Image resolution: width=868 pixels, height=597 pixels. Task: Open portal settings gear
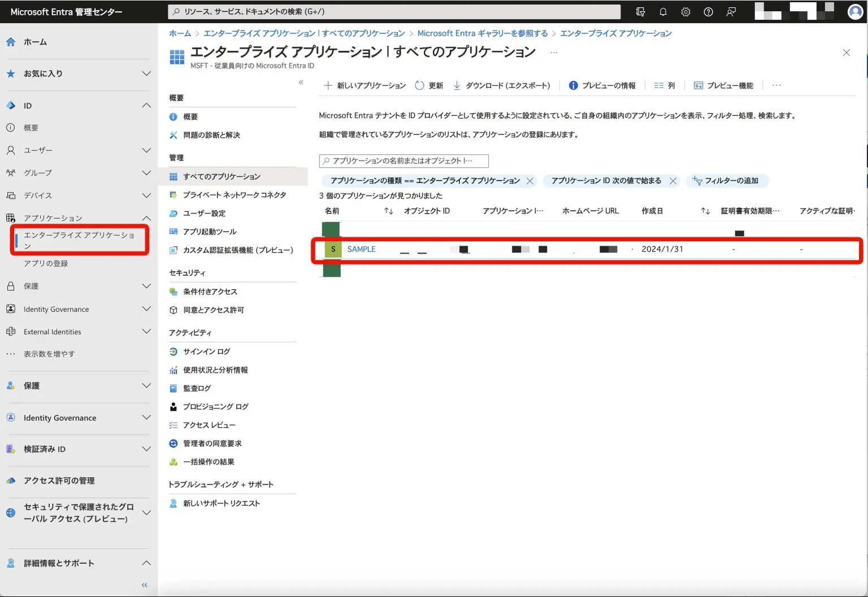pos(685,12)
